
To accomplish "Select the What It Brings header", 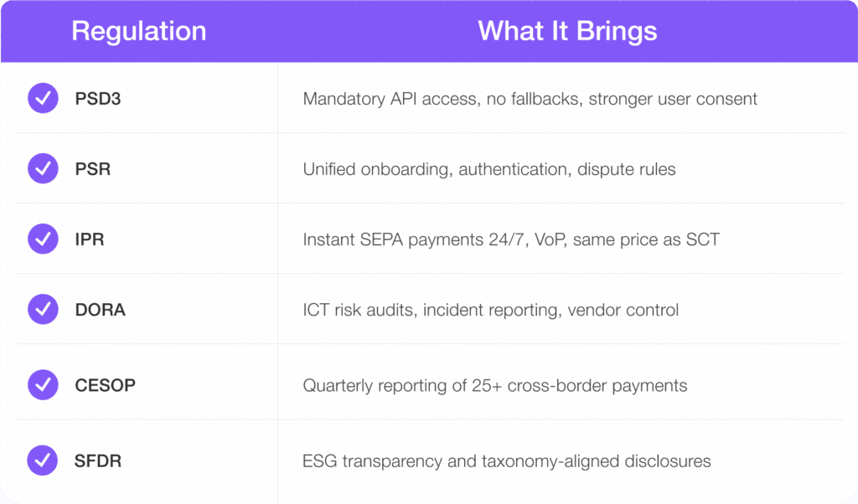I will tap(567, 32).
